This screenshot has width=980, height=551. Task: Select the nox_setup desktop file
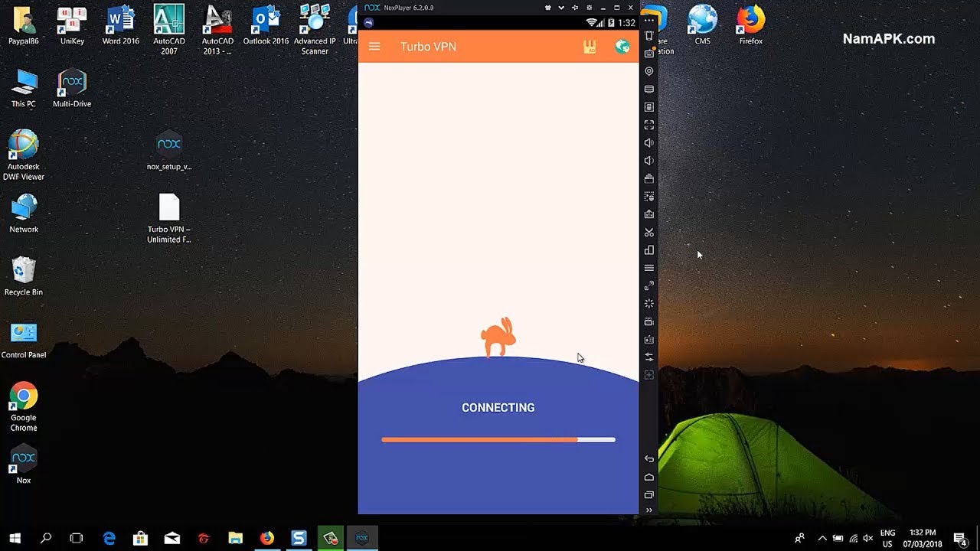point(169,151)
